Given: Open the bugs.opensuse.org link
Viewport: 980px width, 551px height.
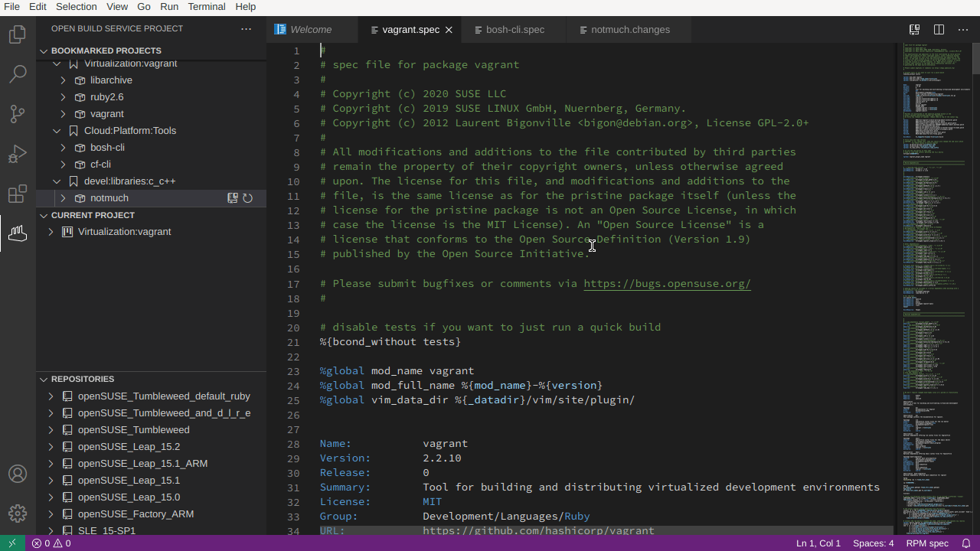Looking at the screenshot, I should 667,284.
